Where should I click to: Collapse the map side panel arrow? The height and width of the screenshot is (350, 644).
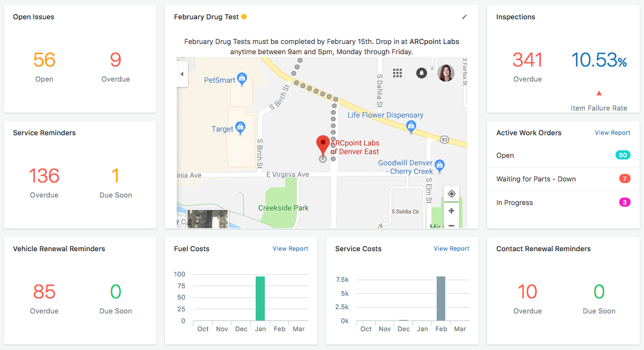[x=182, y=74]
